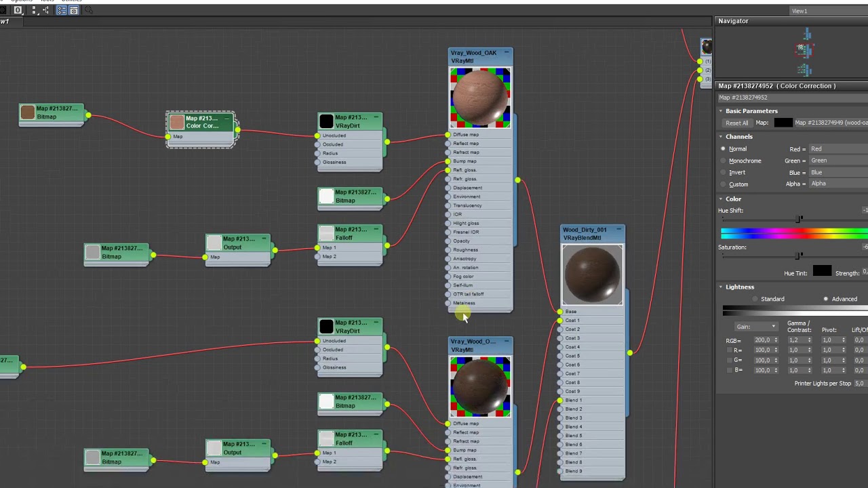Click the Wood_Dirty_001 material preview thumbnail
The image size is (868, 488).
(x=592, y=274)
